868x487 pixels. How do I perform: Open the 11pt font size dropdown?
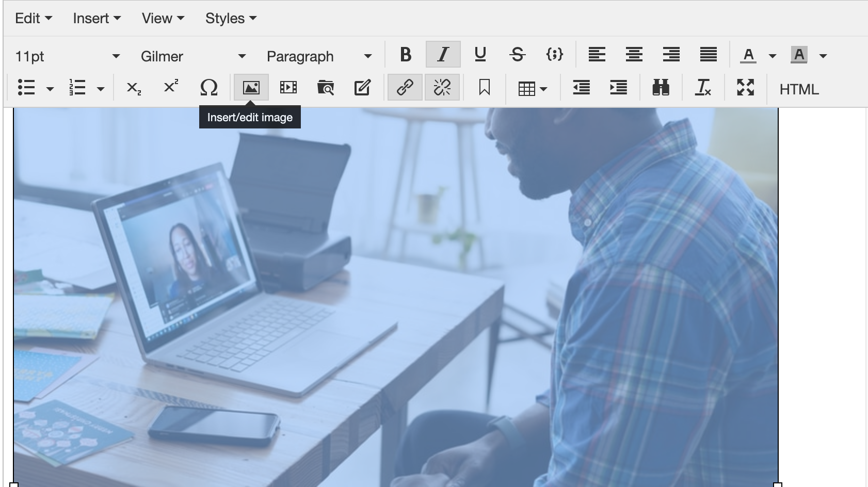[68, 56]
